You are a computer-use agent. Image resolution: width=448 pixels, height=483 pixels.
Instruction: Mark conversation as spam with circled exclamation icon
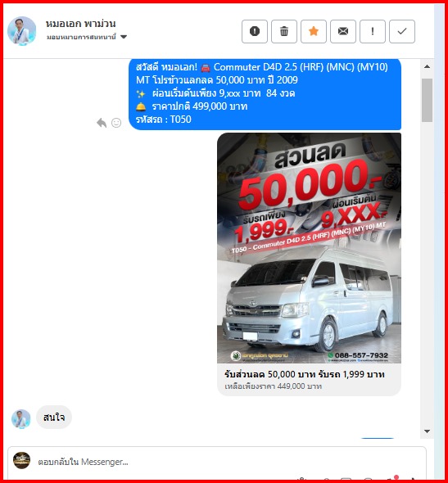click(x=255, y=31)
